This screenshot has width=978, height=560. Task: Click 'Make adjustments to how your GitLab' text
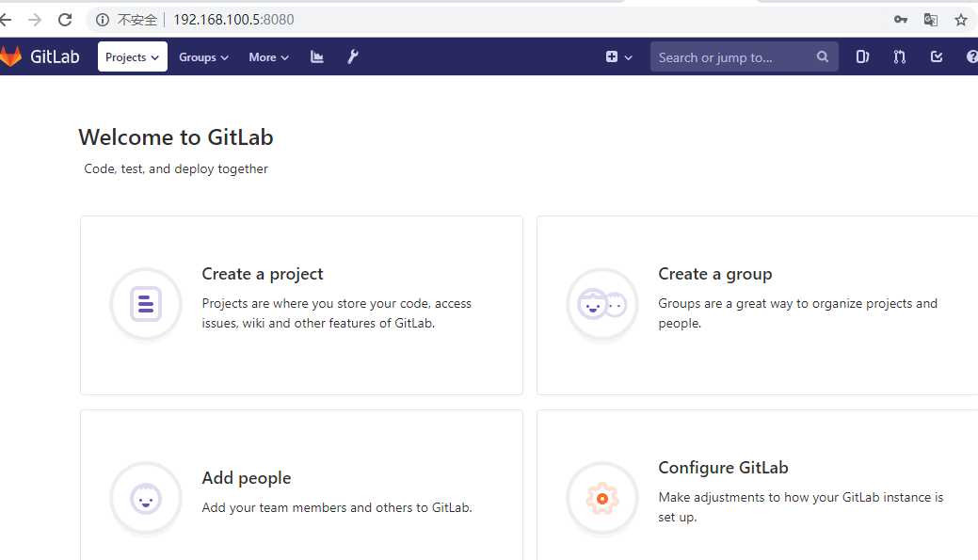(801, 507)
